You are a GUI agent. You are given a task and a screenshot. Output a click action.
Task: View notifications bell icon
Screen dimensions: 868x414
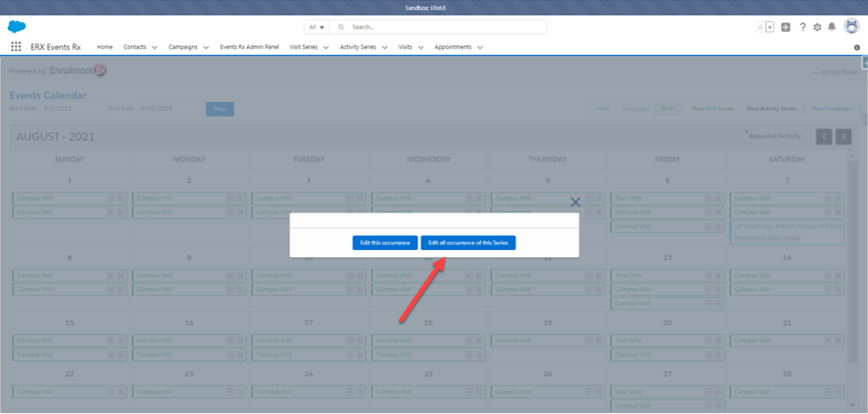(832, 27)
